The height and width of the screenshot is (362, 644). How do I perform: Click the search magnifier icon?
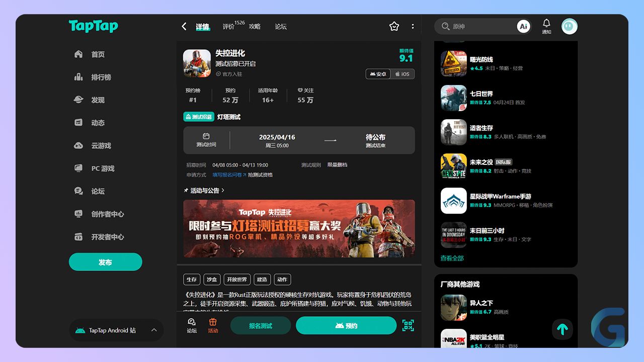pos(445,26)
